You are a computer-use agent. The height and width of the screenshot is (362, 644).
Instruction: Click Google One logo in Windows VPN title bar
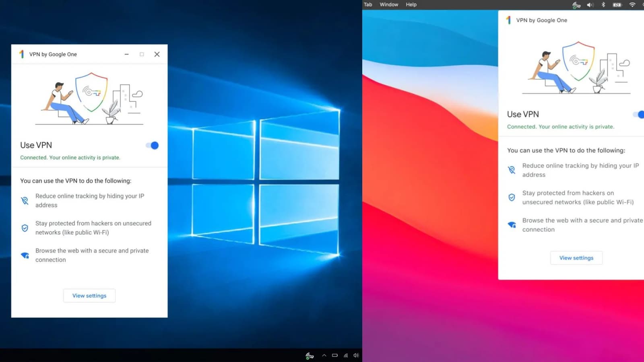22,54
